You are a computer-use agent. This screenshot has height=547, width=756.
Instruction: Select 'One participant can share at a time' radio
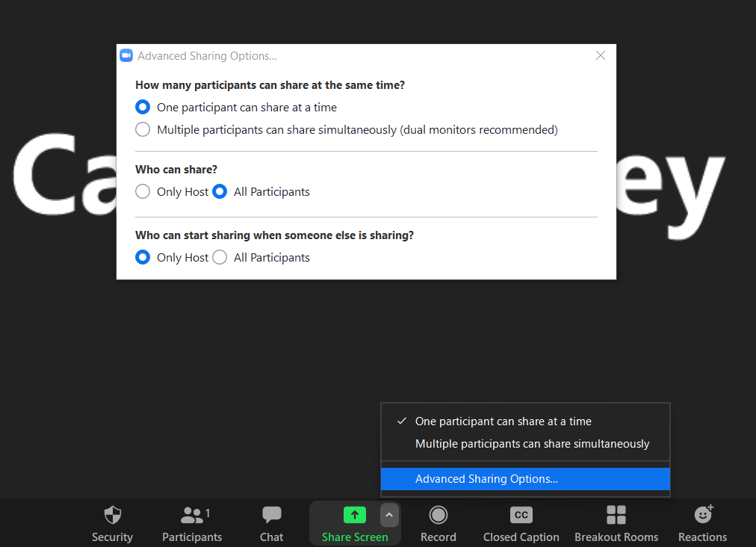[x=143, y=107]
